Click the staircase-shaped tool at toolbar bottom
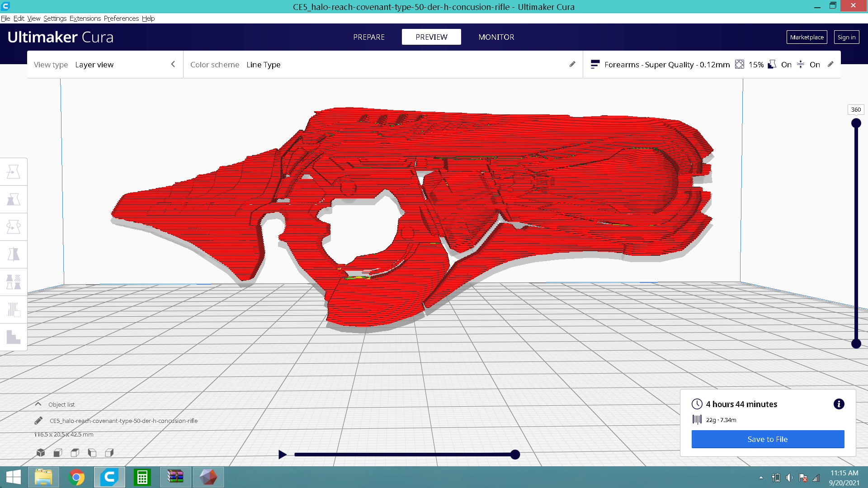Image resolution: width=868 pixels, height=488 pixels. click(x=14, y=337)
